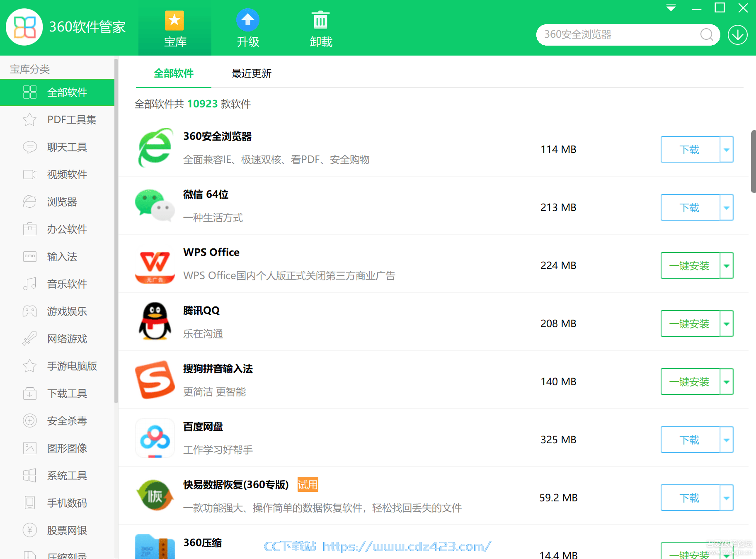Open the 360压缩 title link
756x559 pixels.
(x=203, y=543)
